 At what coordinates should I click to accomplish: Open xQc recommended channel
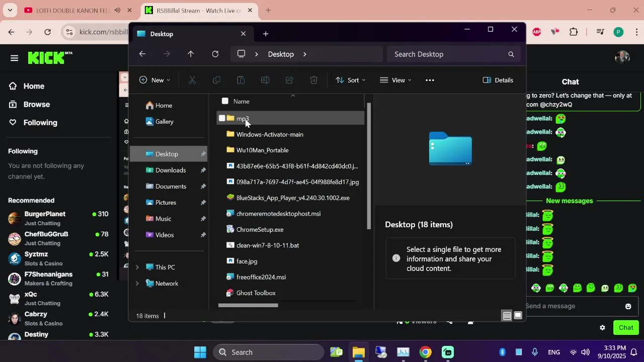coord(58,299)
